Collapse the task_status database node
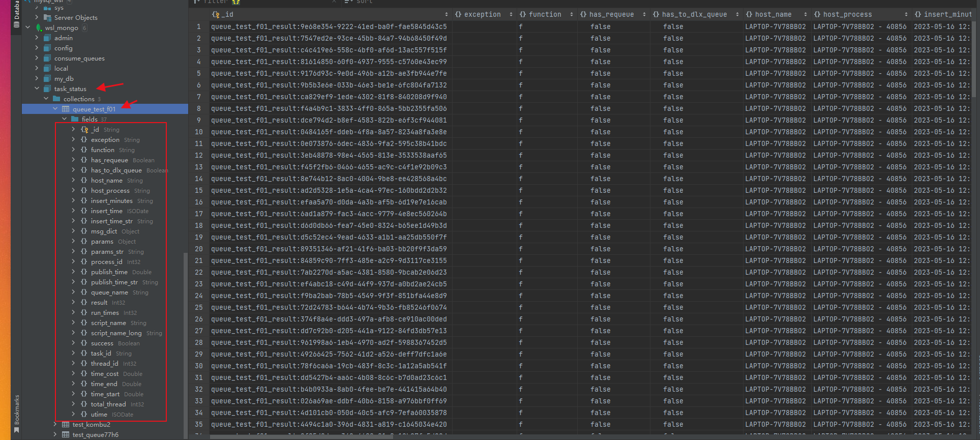The width and height of the screenshot is (980, 440). [x=37, y=89]
